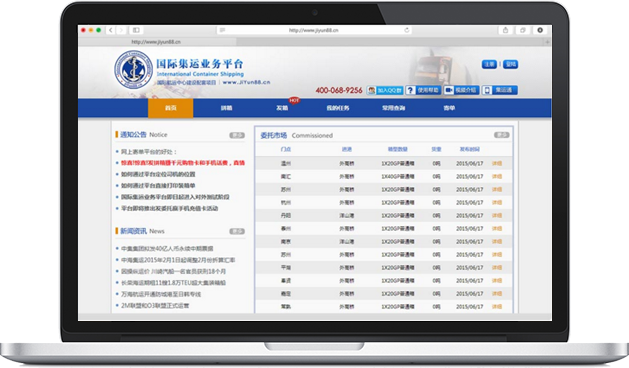Click the 门点 column header
Viewport: 629px width, 368px height.
[x=286, y=149]
